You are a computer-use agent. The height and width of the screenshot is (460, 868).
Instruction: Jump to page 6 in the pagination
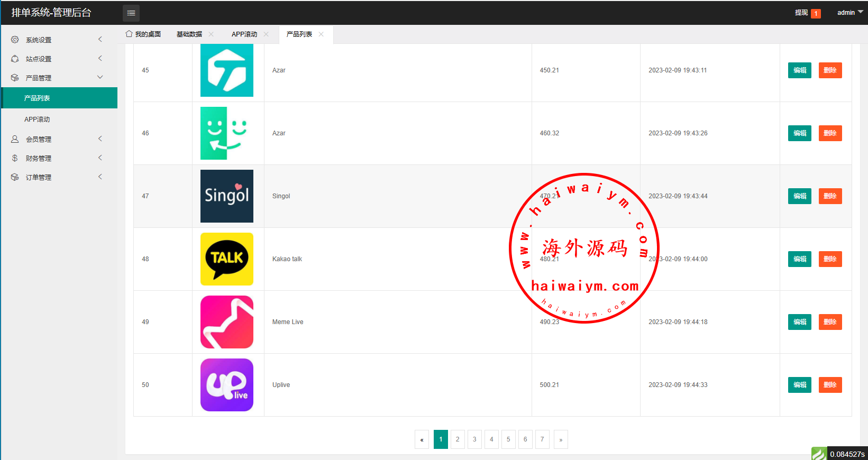point(525,439)
